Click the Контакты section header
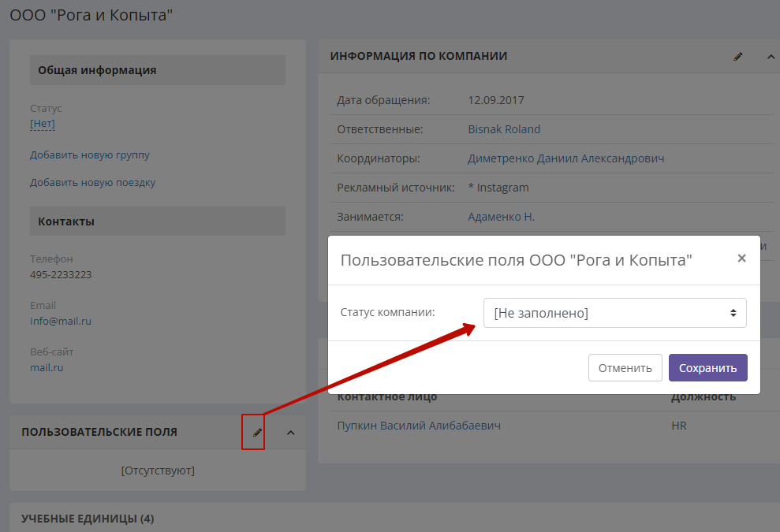The height and width of the screenshot is (532, 780). pyautogui.click(x=158, y=221)
